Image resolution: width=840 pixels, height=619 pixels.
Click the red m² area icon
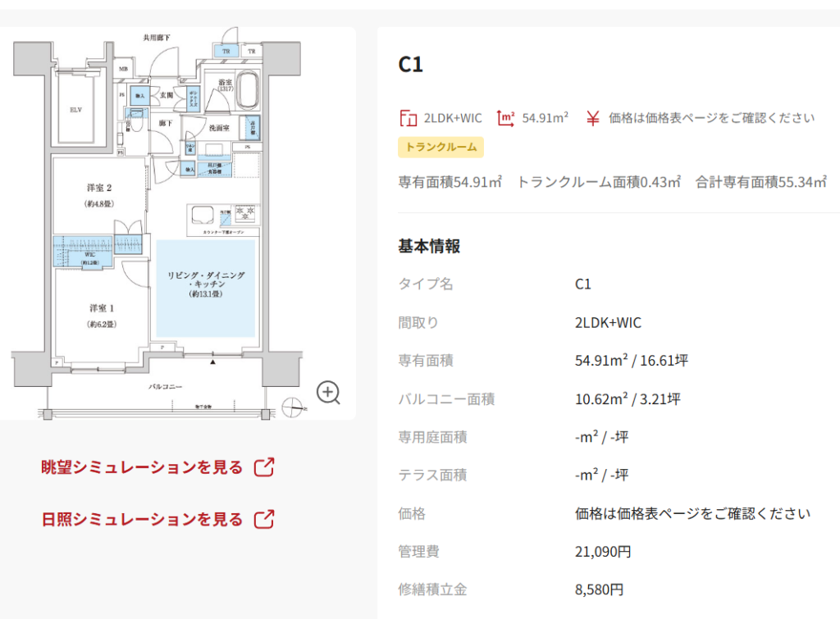coord(506,118)
